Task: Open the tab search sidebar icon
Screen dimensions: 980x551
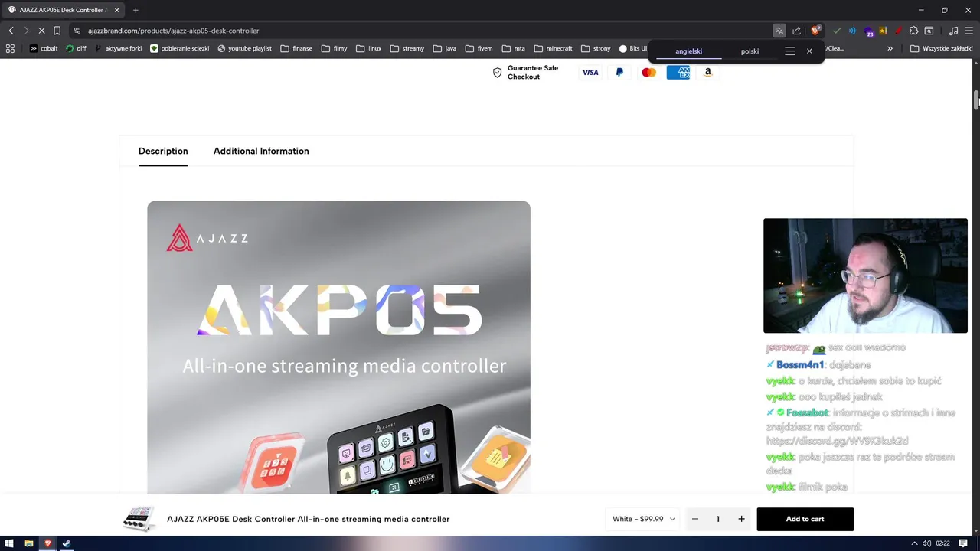Action: tap(929, 31)
